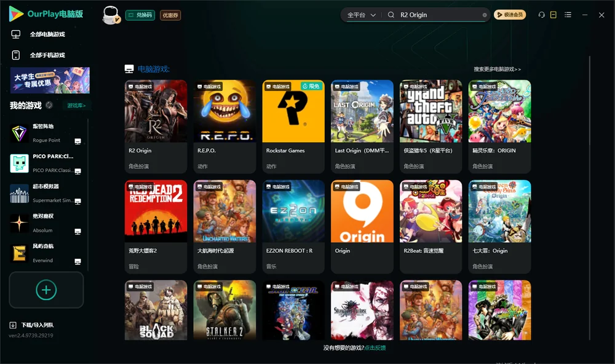
Task: Click the PC platform icon next to Absolum
Action: click(x=77, y=232)
